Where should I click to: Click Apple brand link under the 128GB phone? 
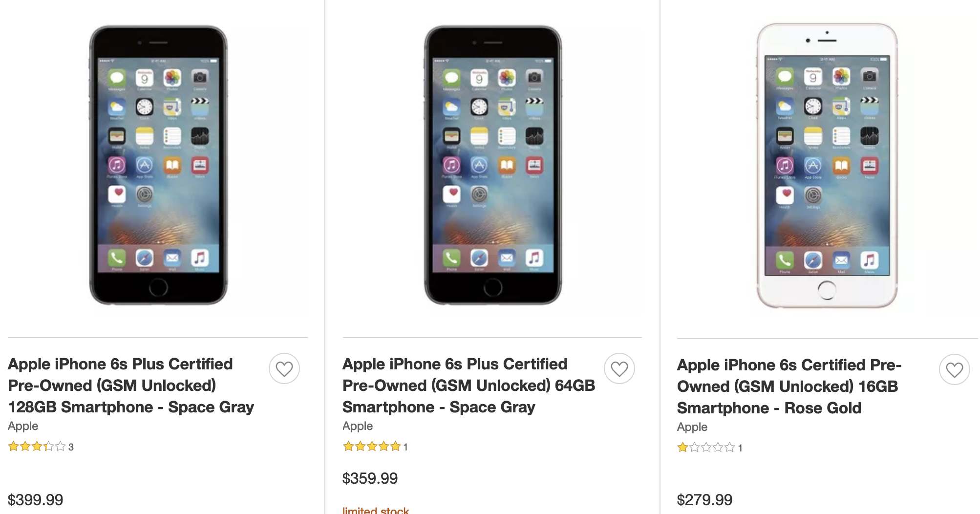(23, 426)
